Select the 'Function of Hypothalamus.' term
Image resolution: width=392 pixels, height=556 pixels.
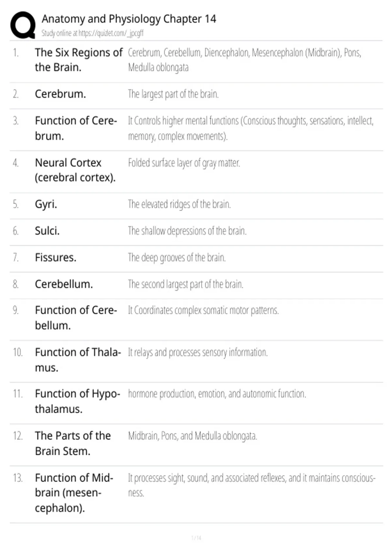tap(77, 401)
